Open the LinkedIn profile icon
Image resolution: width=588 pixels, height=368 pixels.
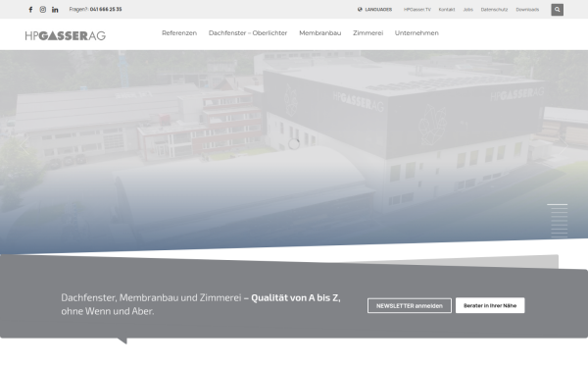click(x=55, y=10)
